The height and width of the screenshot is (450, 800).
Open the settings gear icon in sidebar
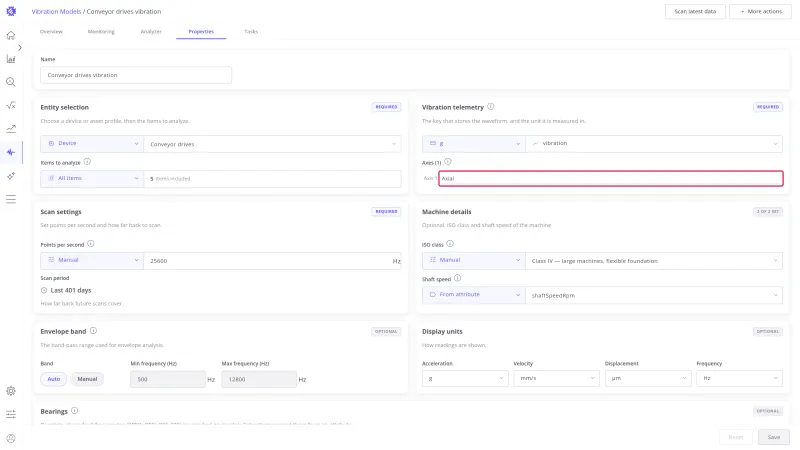(11, 391)
